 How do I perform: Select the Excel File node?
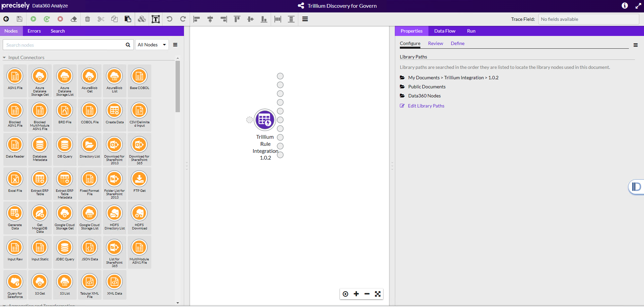coord(15,183)
